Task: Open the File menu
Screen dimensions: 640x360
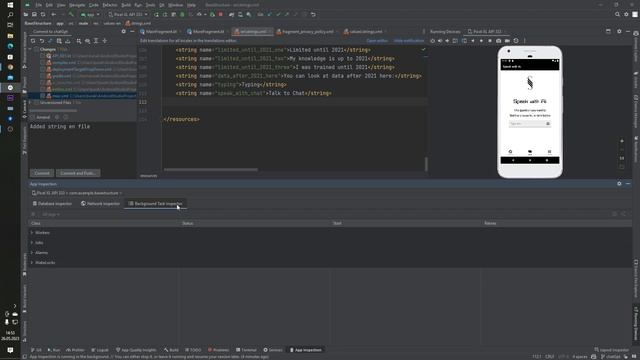Action: 38,5
